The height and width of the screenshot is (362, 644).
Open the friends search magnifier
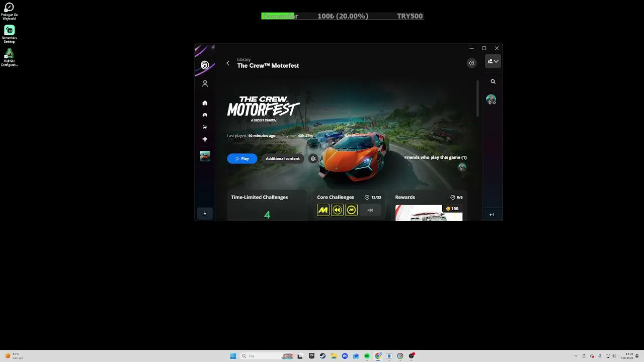tap(493, 81)
